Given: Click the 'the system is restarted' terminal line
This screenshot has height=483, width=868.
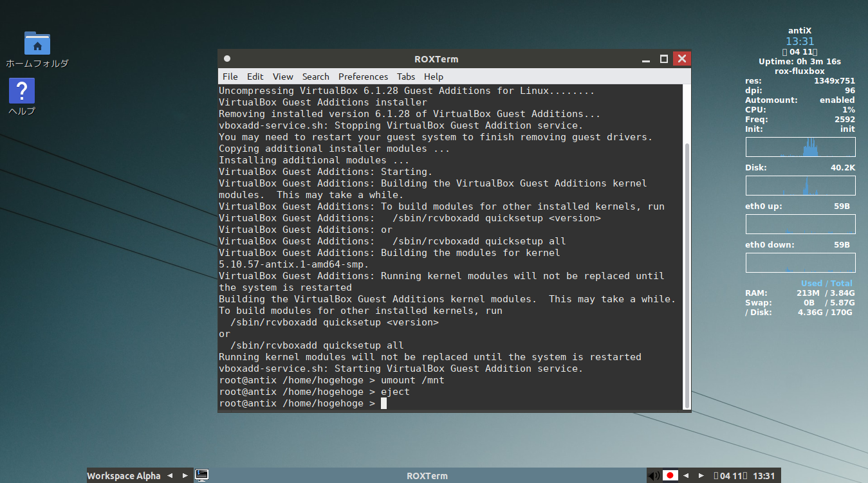Looking at the screenshot, I should [x=285, y=287].
